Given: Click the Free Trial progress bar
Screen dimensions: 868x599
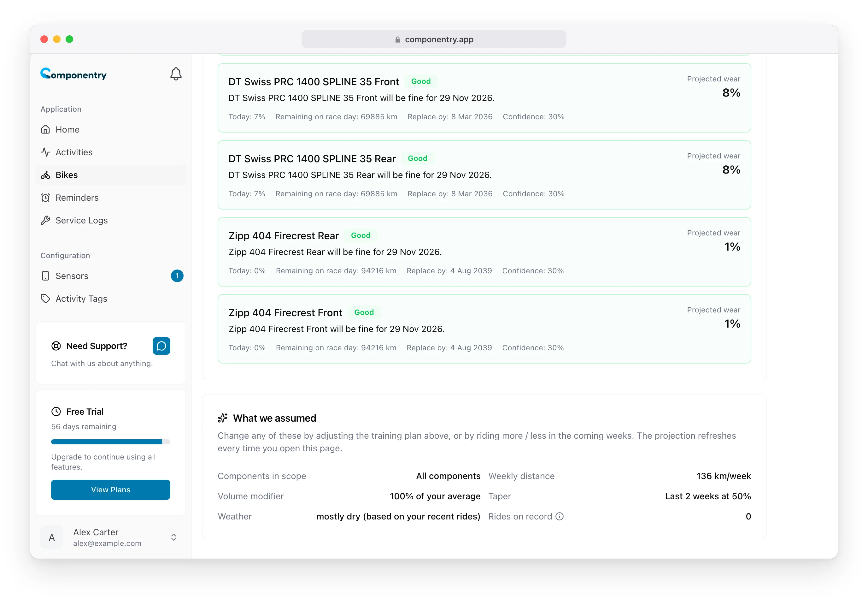Looking at the screenshot, I should coord(111,442).
